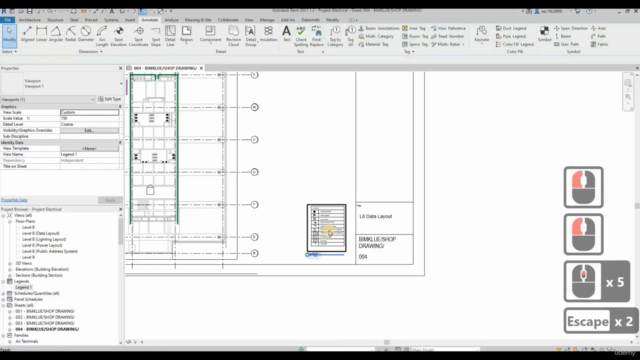Open Find/Replace text tool
The image size is (640, 360).
[x=316, y=36]
